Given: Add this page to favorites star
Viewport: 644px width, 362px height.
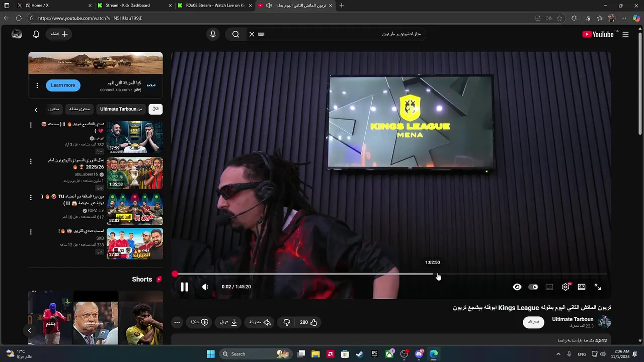Looking at the screenshot, I should (x=559, y=18).
